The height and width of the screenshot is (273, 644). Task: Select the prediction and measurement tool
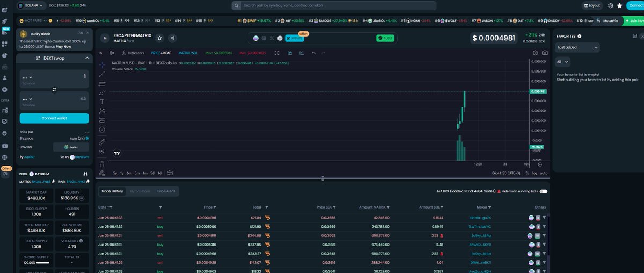(x=102, y=120)
